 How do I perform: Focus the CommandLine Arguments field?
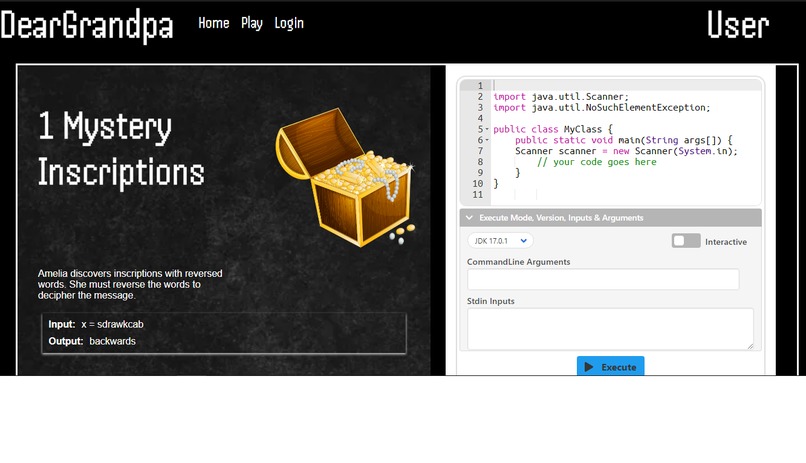(x=603, y=280)
